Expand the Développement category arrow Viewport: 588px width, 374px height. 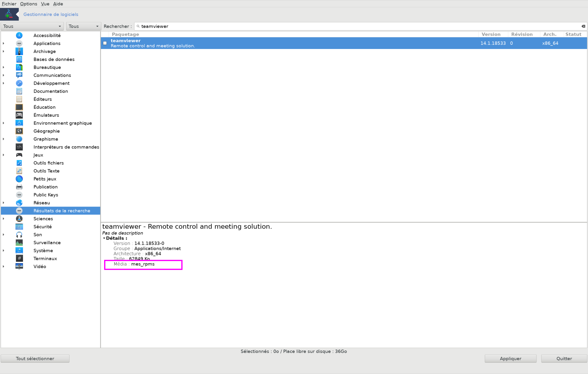pyautogui.click(x=4, y=83)
